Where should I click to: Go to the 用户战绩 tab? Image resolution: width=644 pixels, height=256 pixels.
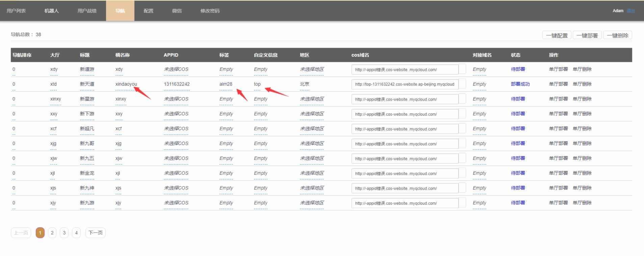87,11
